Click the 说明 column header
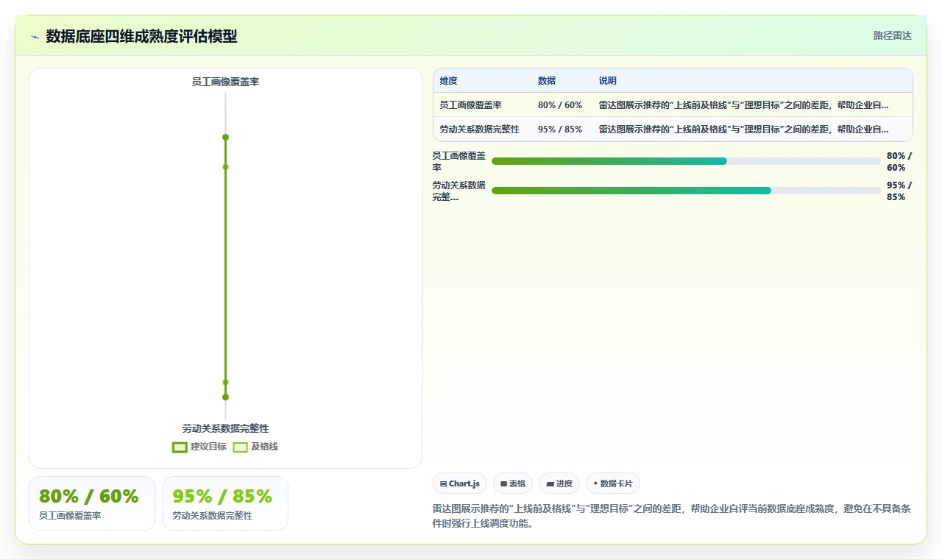Image resolution: width=942 pixels, height=560 pixels. (608, 81)
